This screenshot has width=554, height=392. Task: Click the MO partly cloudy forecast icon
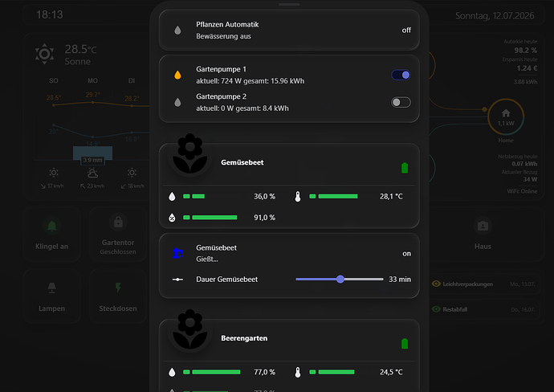92,173
